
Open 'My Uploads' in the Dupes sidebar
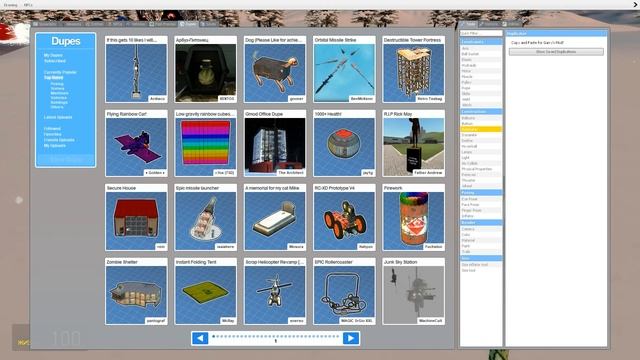(55, 146)
